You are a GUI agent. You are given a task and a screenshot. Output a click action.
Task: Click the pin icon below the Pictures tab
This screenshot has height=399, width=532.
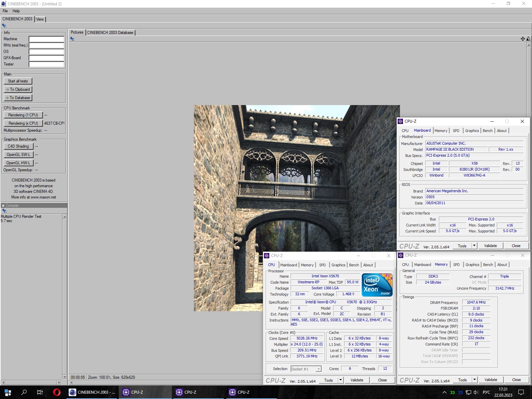72,39
